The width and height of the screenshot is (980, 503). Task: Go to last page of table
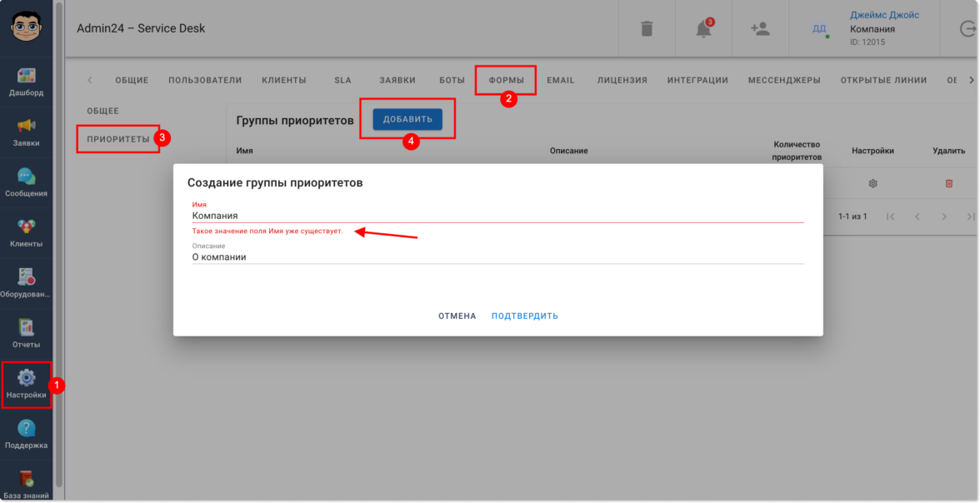pos(971,217)
